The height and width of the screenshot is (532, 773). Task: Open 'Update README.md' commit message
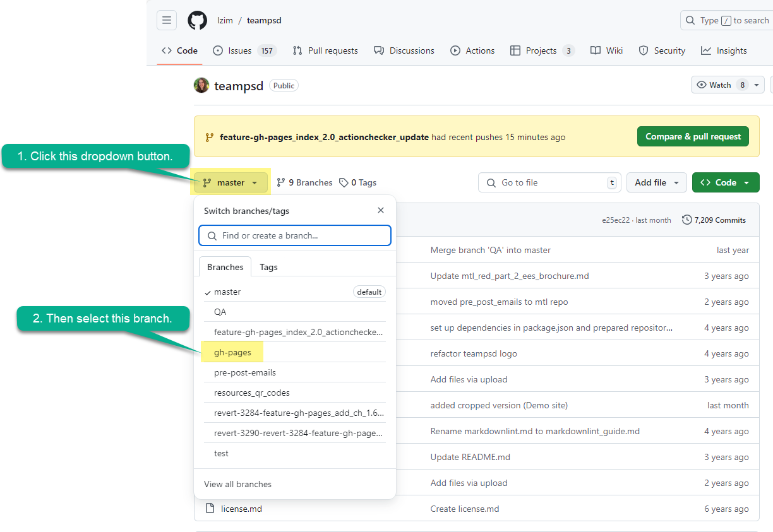pyautogui.click(x=470, y=457)
